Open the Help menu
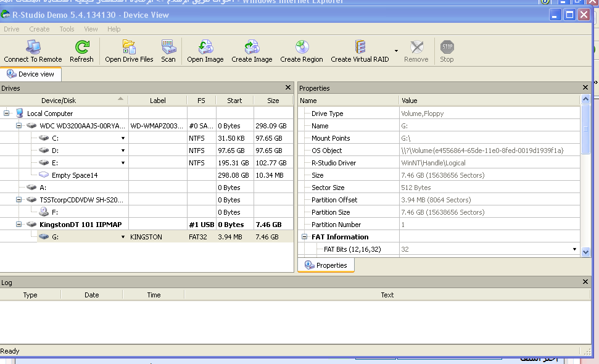This screenshot has width=599, height=364. pyautogui.click(x=114, y=29)
